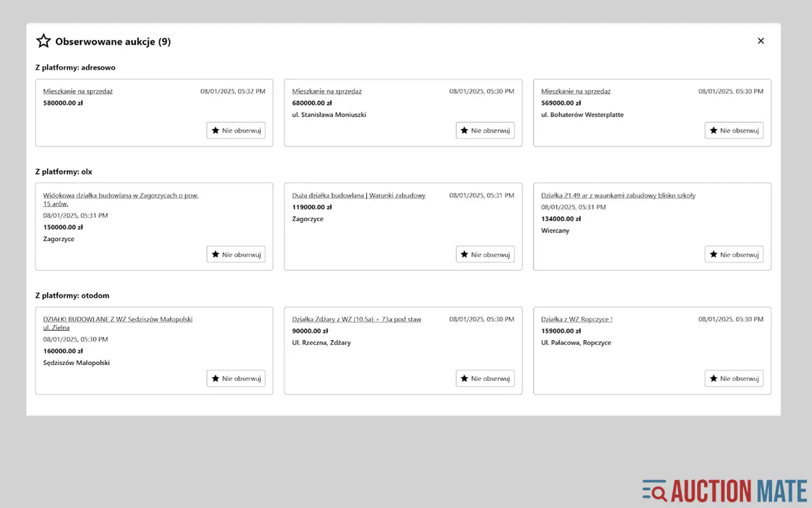812x508 pixels.
Task: Open "Duża działka budowlana | Warunki zabudowy" link
Action: coord(357,195)
